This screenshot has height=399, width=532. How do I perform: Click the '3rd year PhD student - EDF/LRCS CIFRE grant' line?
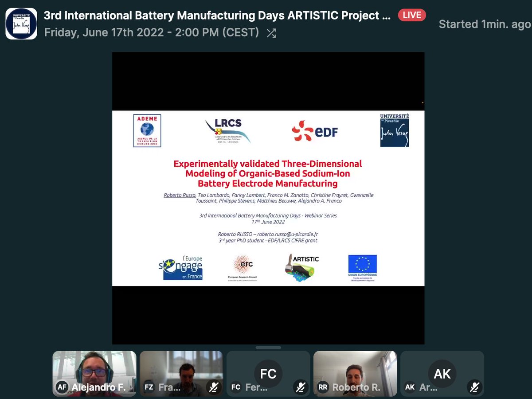268,240
